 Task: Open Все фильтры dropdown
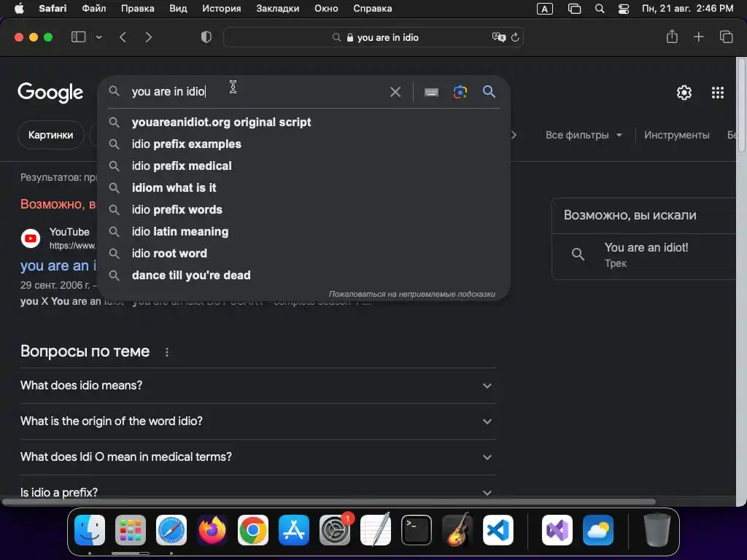point(584,135)
